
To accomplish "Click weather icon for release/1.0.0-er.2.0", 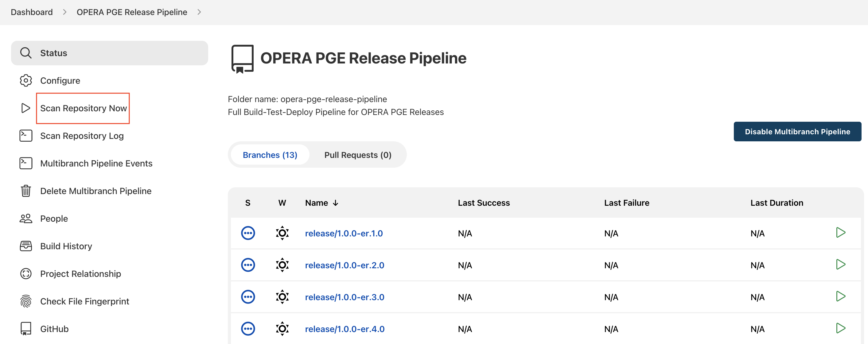I will click(x=282, y=265).
